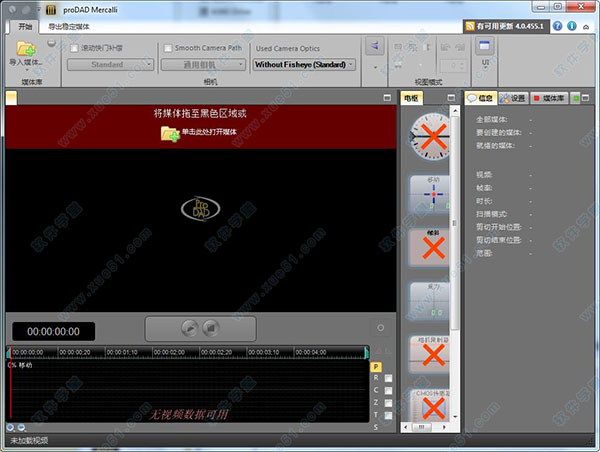This screenshot has width=600, height=452.
Task: Click the proDAD Mercalli film app icon in title bar
Action: (51, 10)
